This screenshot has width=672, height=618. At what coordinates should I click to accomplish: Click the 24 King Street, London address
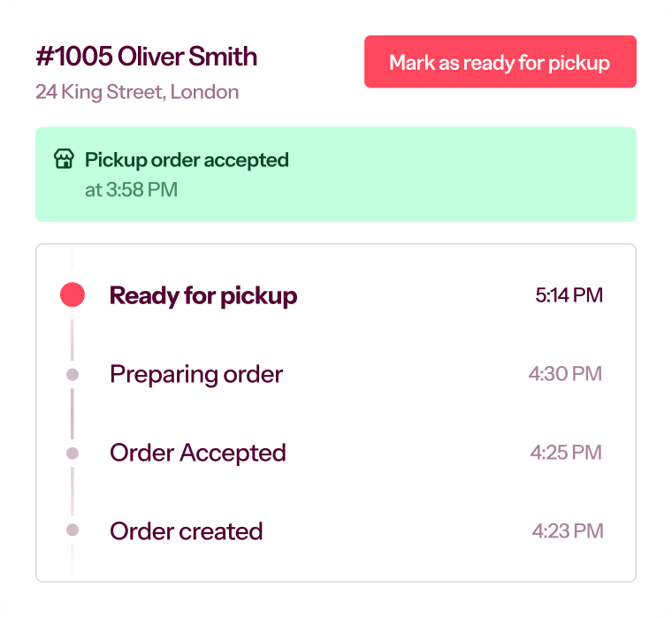pos(137,92)
